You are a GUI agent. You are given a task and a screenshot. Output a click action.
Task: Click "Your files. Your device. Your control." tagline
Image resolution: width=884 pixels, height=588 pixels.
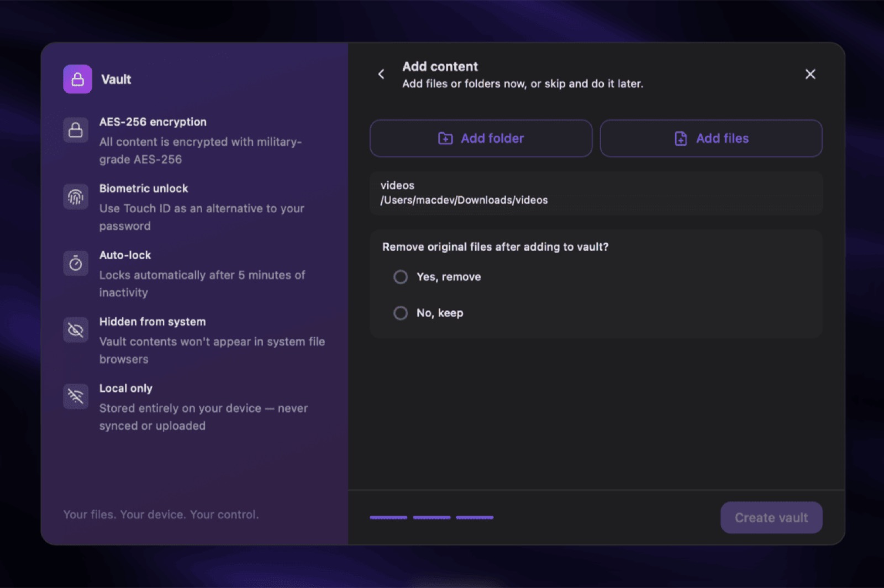pos(161,514)
